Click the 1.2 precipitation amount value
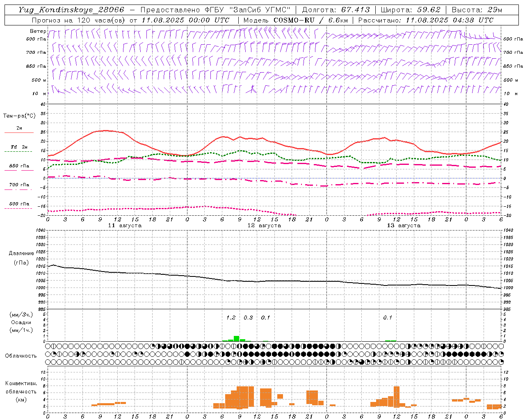The width and height of the screenshot is (525, 420). [231, 317]
